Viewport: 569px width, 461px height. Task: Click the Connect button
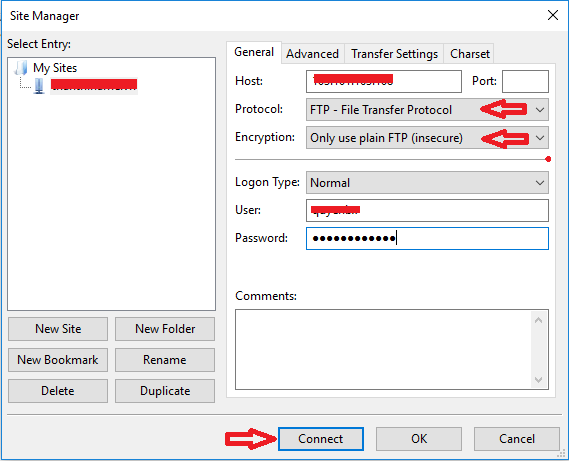[321, 439]
